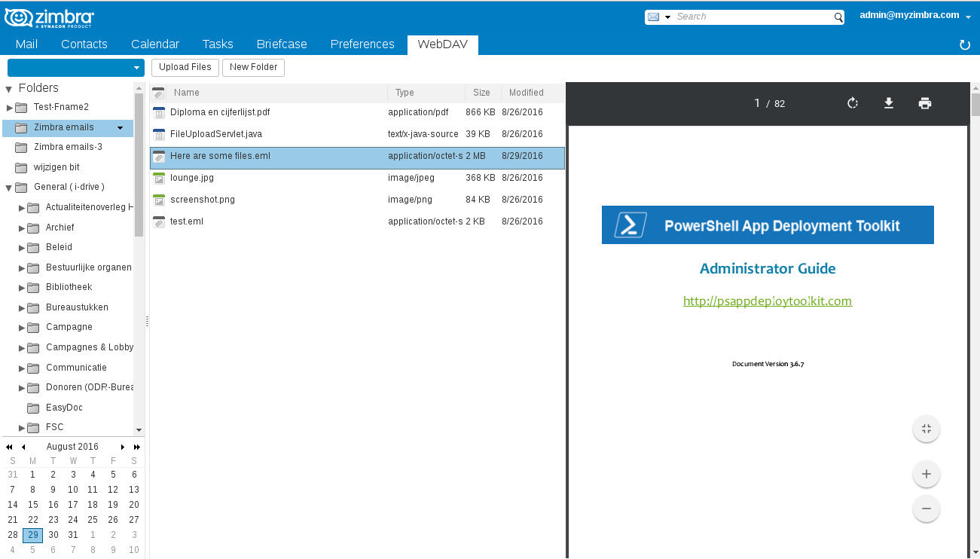Viewport: 980px width, 559px height.
Task: Select the Bureaustukken folder icon
Action: (33, 307)
